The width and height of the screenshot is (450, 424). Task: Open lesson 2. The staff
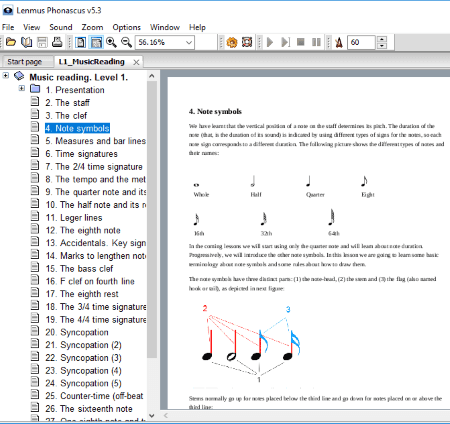coord(67,103)
